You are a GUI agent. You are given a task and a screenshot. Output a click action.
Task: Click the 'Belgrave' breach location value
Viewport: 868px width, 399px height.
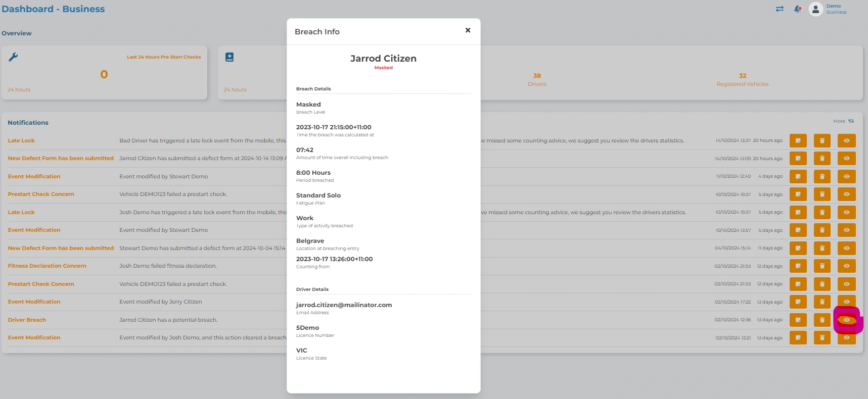click(310, 241)
